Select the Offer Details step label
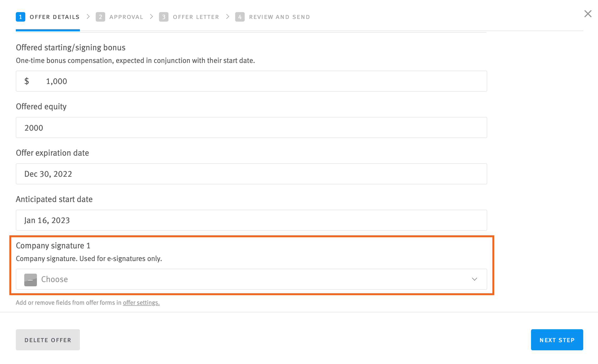Image resolution: width=598 pixels, height=364 pixels. point(55,17)
